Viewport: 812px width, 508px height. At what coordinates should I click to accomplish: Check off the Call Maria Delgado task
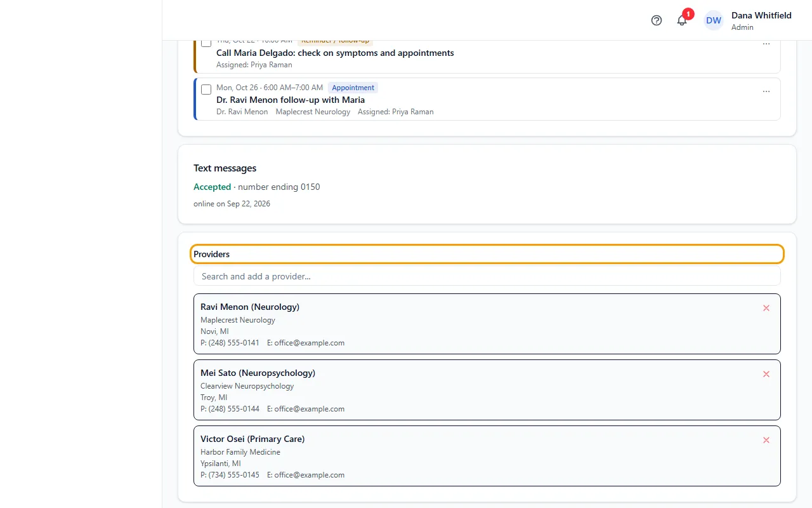point(206,43)
